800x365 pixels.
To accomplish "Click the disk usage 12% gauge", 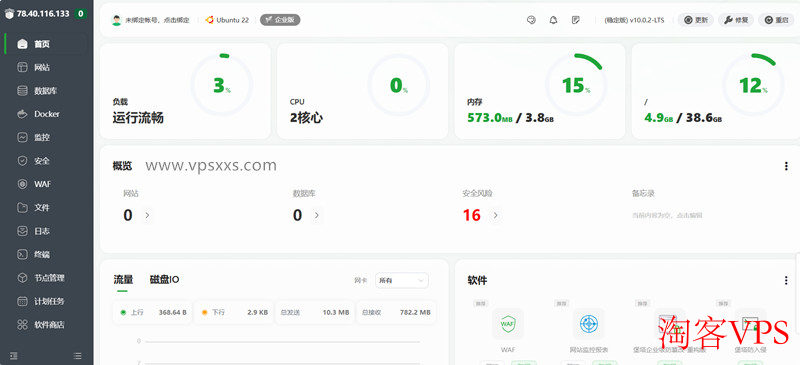I will click(x=754, y=85).
